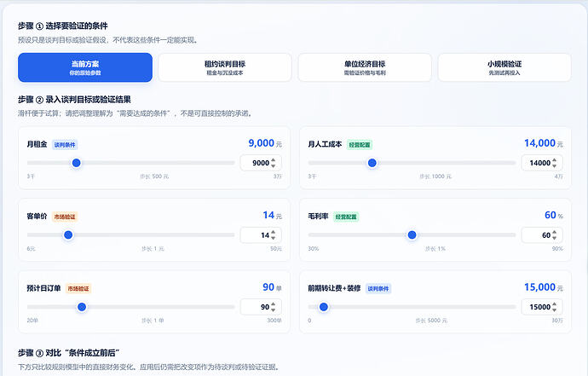Choose the 单位经济目标 preset
Screen dimensions: 588x376
click(x=365, y=67)
